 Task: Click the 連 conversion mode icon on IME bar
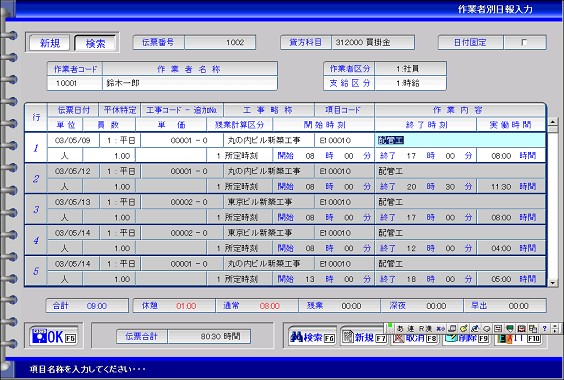pos(411,329)
